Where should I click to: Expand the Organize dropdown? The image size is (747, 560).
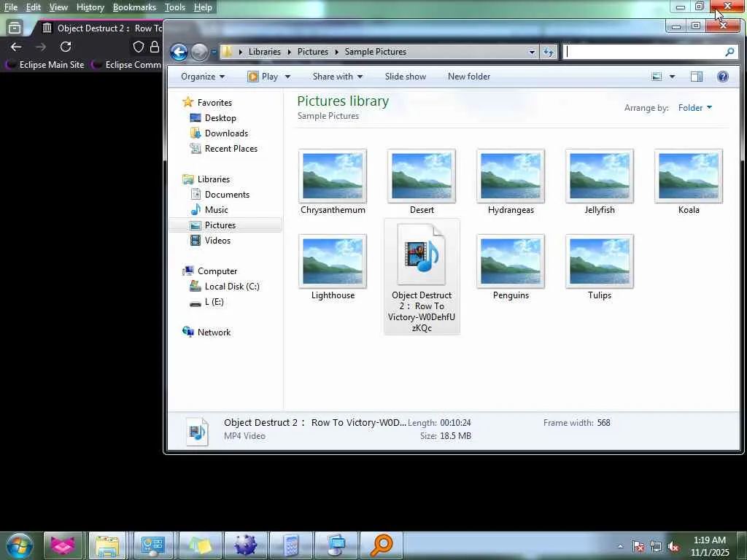(x=202, y=77)
